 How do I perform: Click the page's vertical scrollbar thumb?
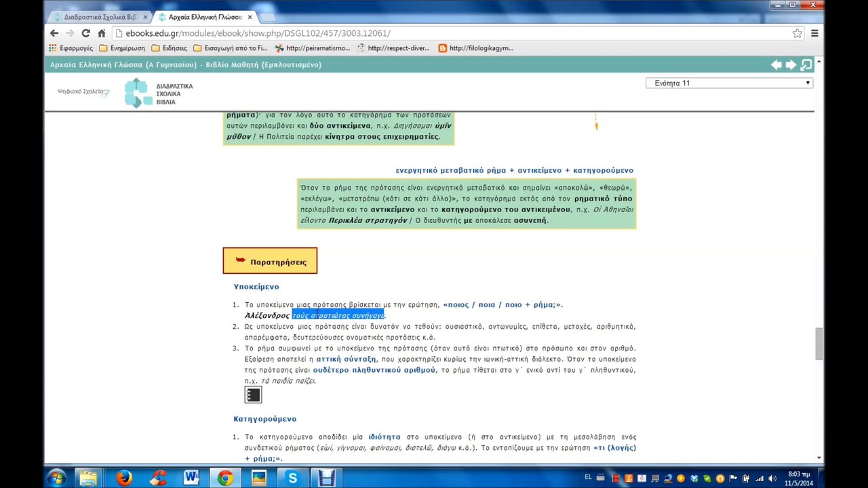click(x=819, y=344)
